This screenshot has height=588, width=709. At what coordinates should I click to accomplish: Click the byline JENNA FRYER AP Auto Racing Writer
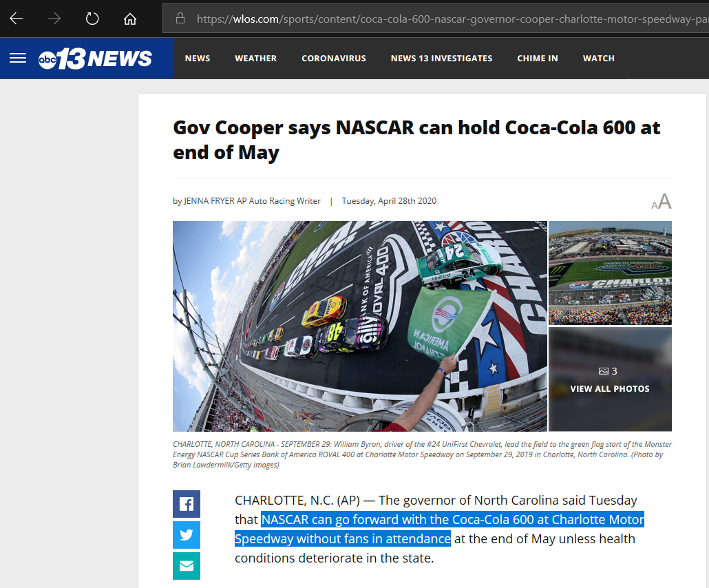tap(252, 201)
